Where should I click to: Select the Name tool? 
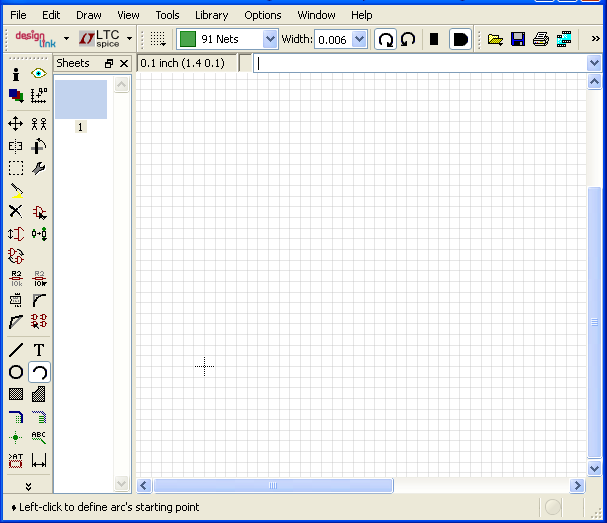(16, 278)
